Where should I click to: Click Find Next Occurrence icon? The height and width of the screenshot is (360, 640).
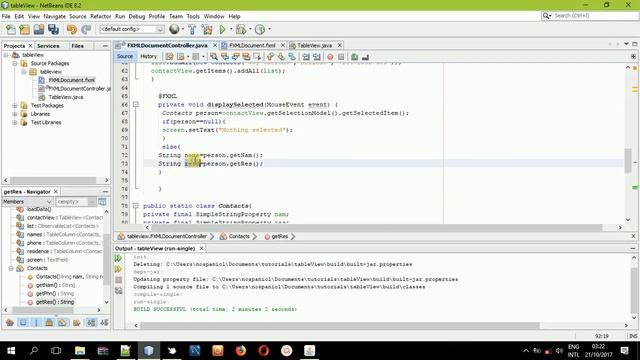tap(236, 57)
